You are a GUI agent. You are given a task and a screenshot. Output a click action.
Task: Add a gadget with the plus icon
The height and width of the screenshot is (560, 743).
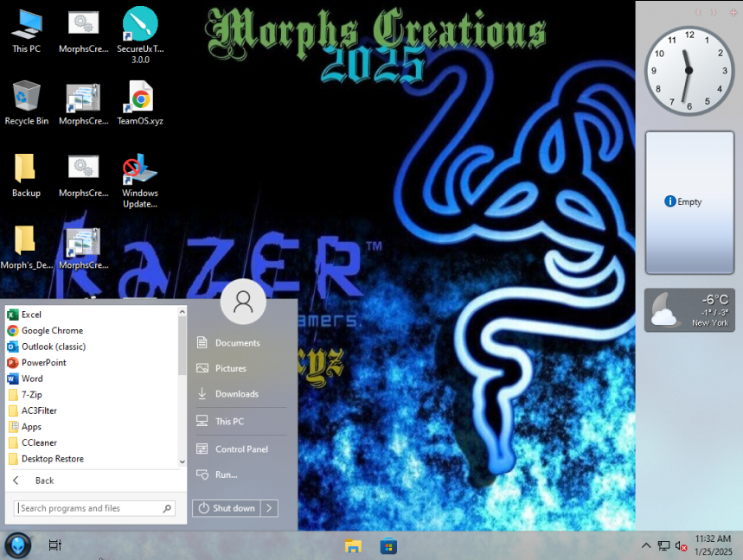[x=733, y=13]
